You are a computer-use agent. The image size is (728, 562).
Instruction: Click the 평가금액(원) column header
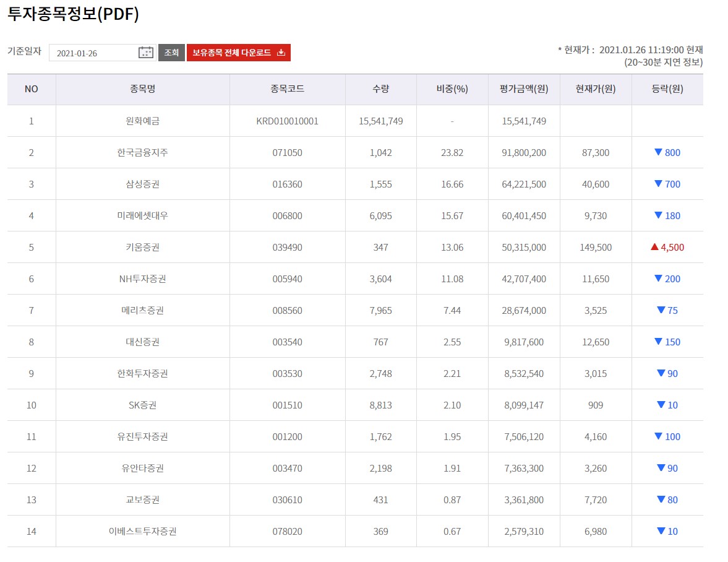click(x=524, y=89)
